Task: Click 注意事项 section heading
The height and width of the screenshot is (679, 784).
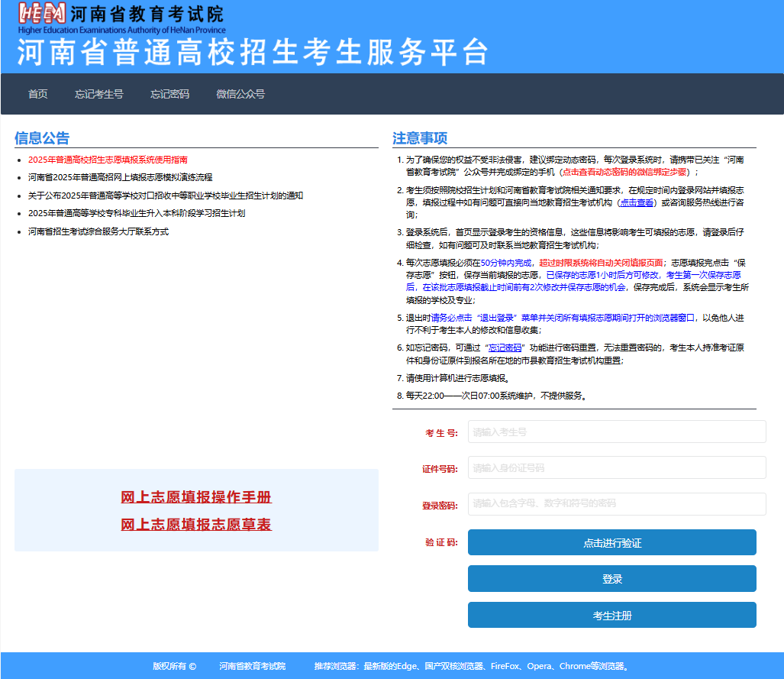Action: point(420,138)
